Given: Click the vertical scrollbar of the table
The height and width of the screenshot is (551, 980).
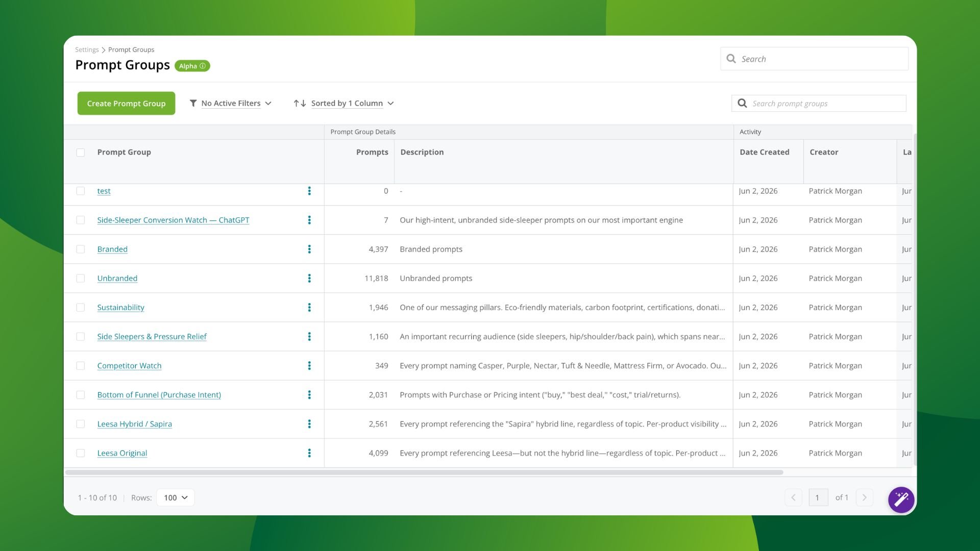Looking at the screenshot, I should point(915,299).
